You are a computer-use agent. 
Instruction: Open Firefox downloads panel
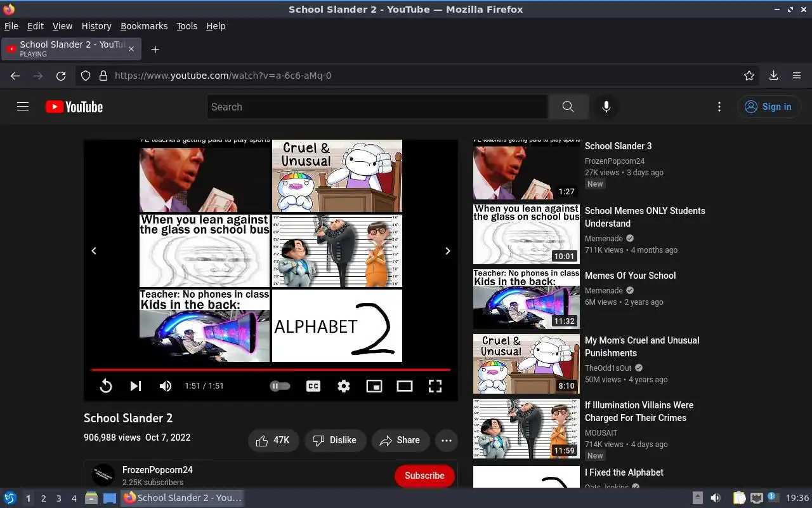773,76
